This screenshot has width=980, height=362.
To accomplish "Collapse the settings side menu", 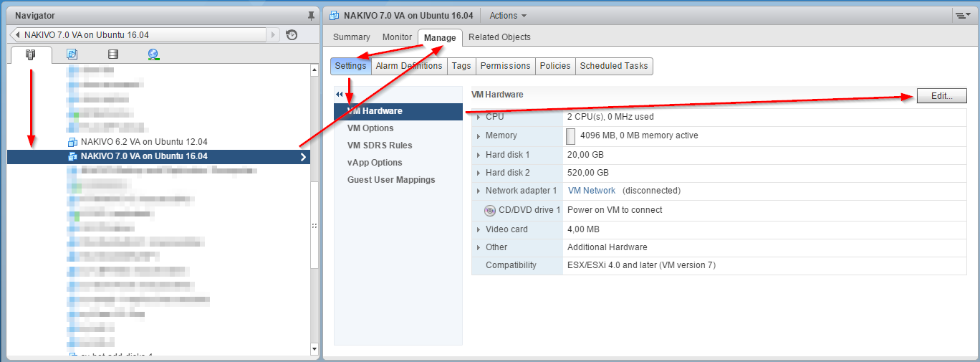I will 340,95.
